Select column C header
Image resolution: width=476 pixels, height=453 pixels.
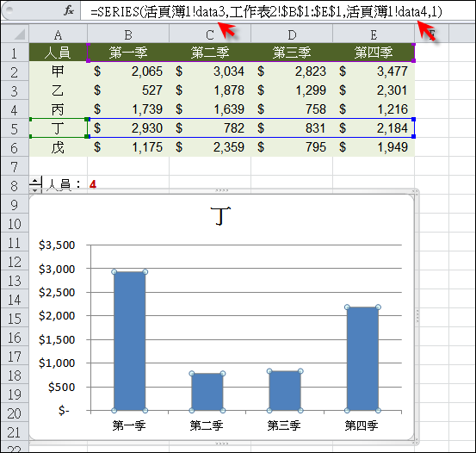pyautogui.click(x=210, y=34)
